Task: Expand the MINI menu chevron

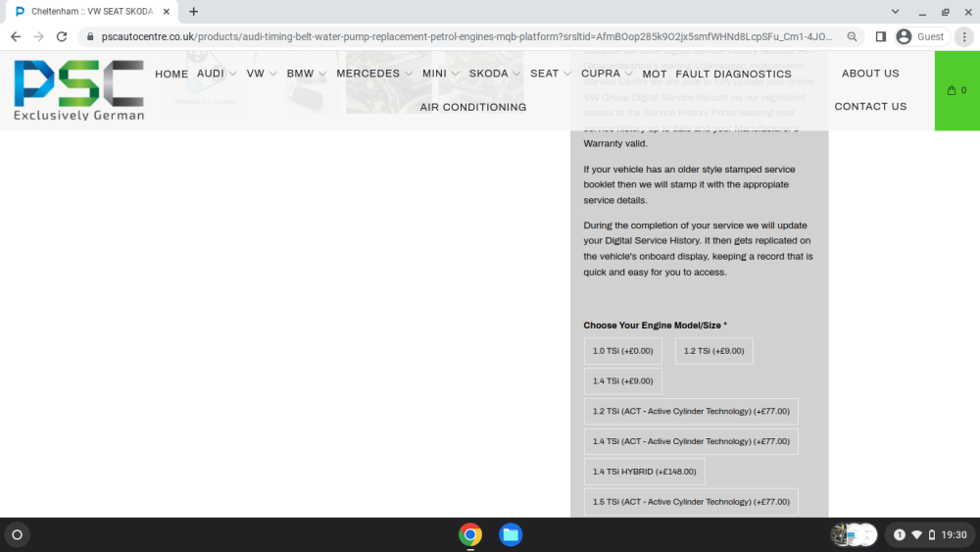Action: [456, 74]
